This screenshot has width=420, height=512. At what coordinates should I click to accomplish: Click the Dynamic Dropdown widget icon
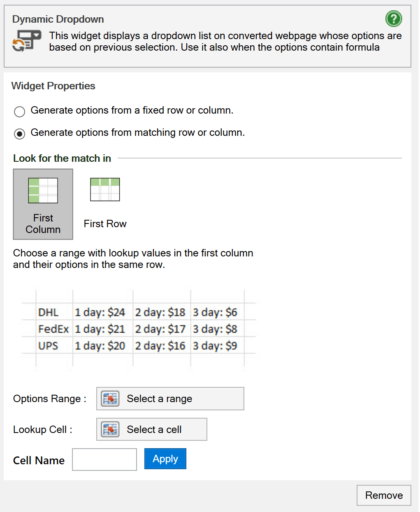26,40
